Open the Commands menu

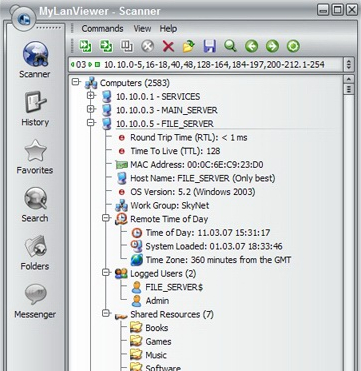tap(102, 29)
